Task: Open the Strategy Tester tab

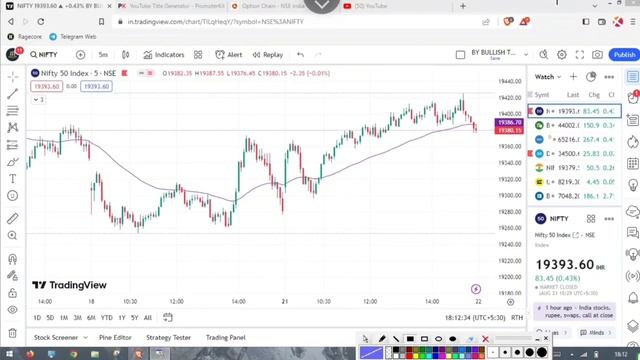Action: tap(168, 338)
